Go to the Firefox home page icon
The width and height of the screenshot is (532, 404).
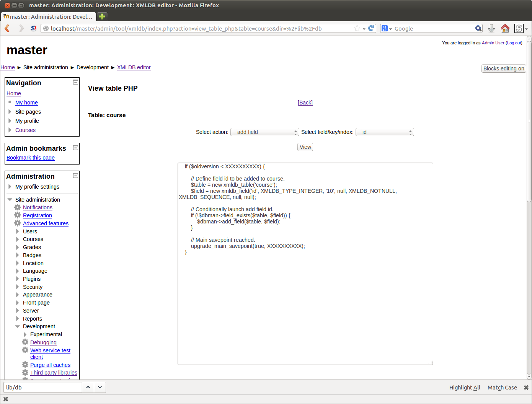tap(505, 28)
